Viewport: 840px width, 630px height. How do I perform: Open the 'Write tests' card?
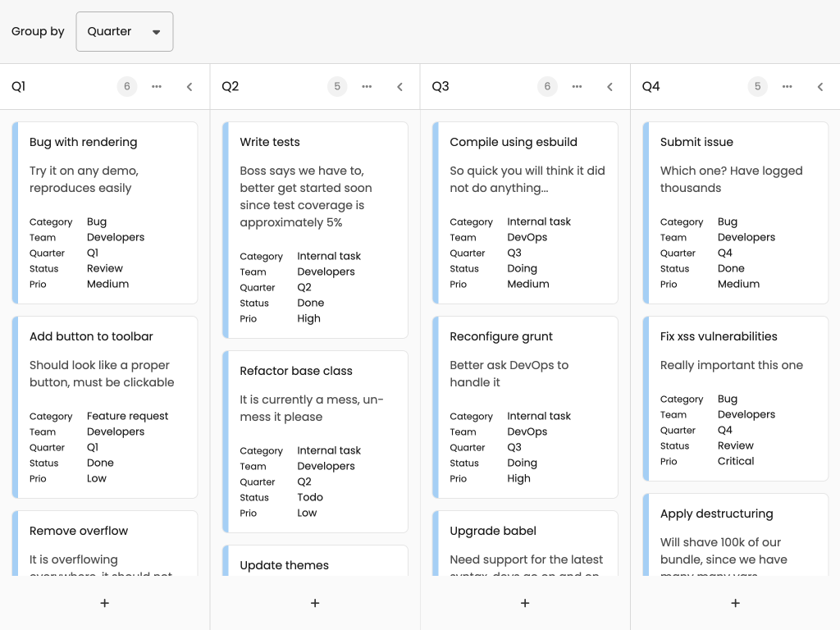click(314, 230)
